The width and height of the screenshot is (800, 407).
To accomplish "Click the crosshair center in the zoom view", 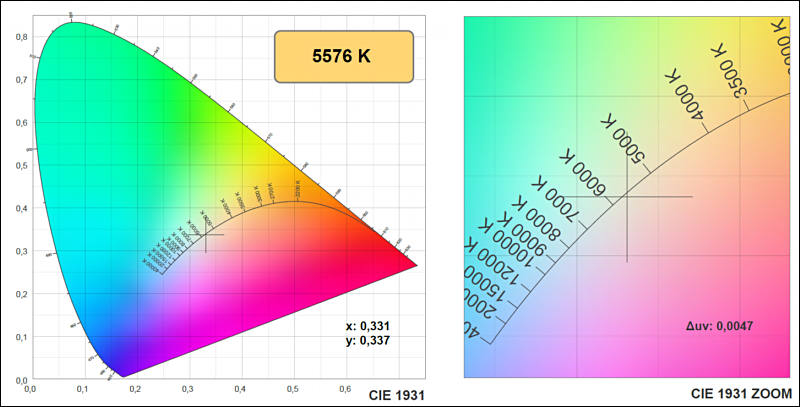I will tap(627, 196).
